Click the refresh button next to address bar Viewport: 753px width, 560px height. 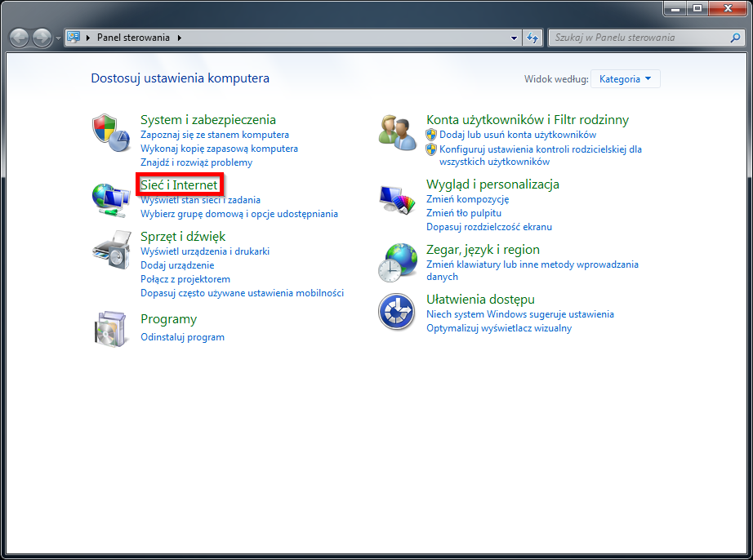[532, 37]
